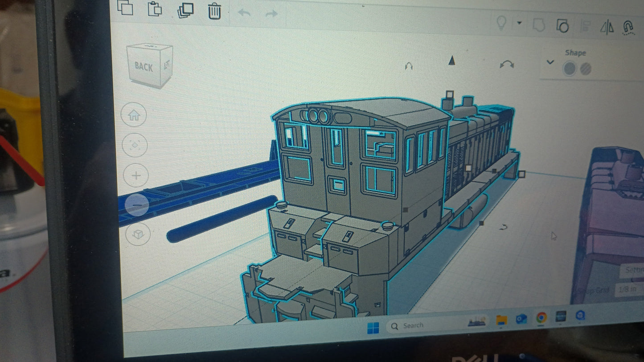
Task: Undo the last action
Action: click(x=244, y=13)
